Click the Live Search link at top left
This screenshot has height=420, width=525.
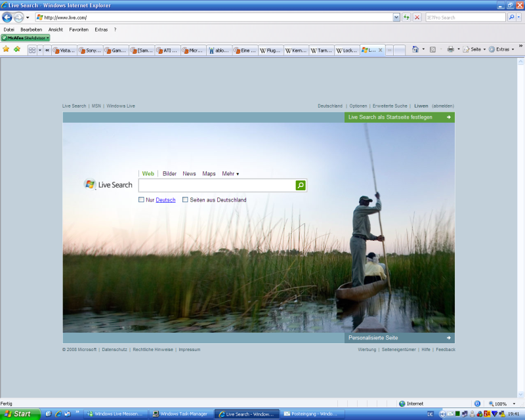(x=74, y=106)
